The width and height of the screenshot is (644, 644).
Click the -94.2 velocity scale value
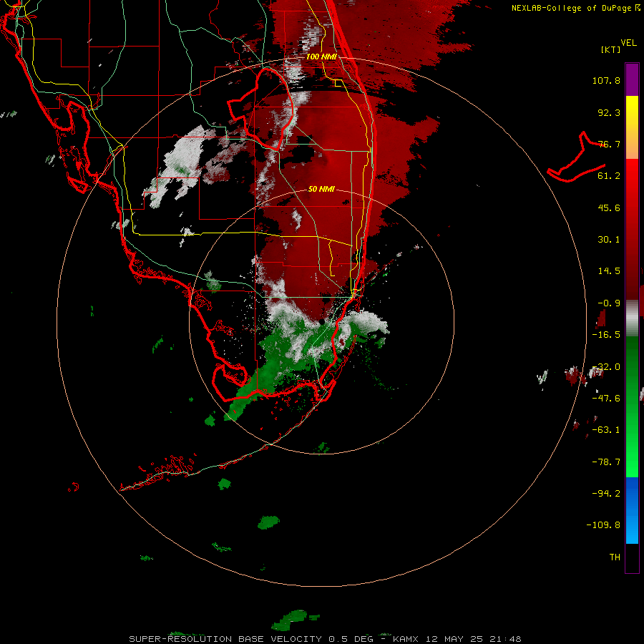(x=606, y=493)
